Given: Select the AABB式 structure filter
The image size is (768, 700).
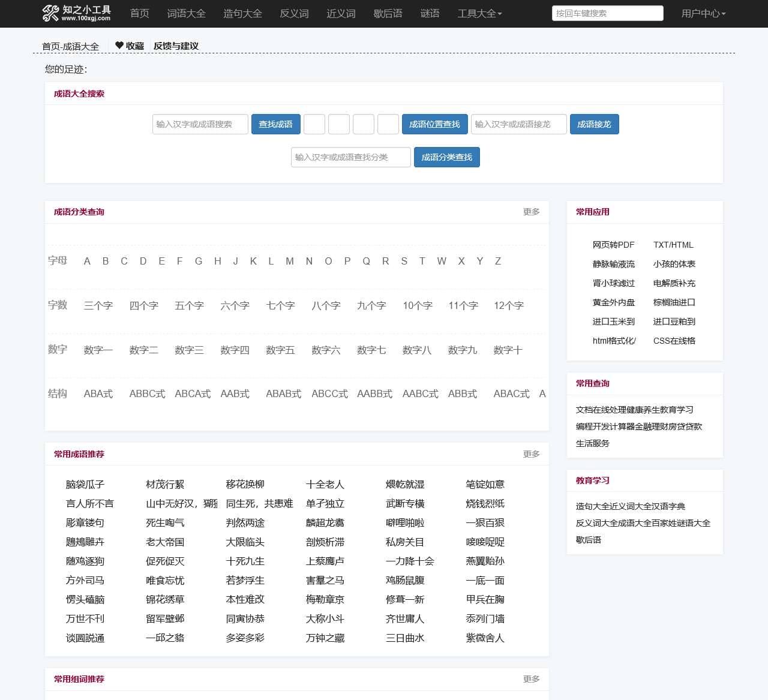Looking at the screenshot, I should [x=374, y=393].
